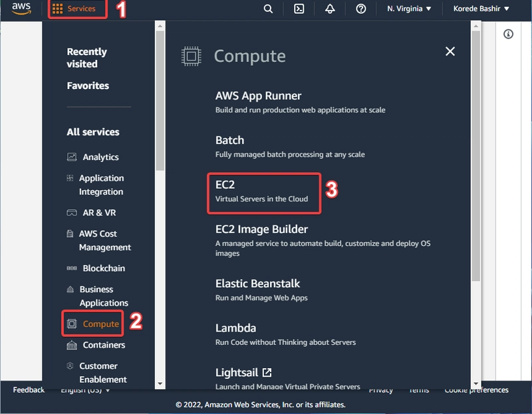The width and height of the screenshot is (532, 414).
Task: Click the Compute chip icon in sidebar
Action: (72, 324)
